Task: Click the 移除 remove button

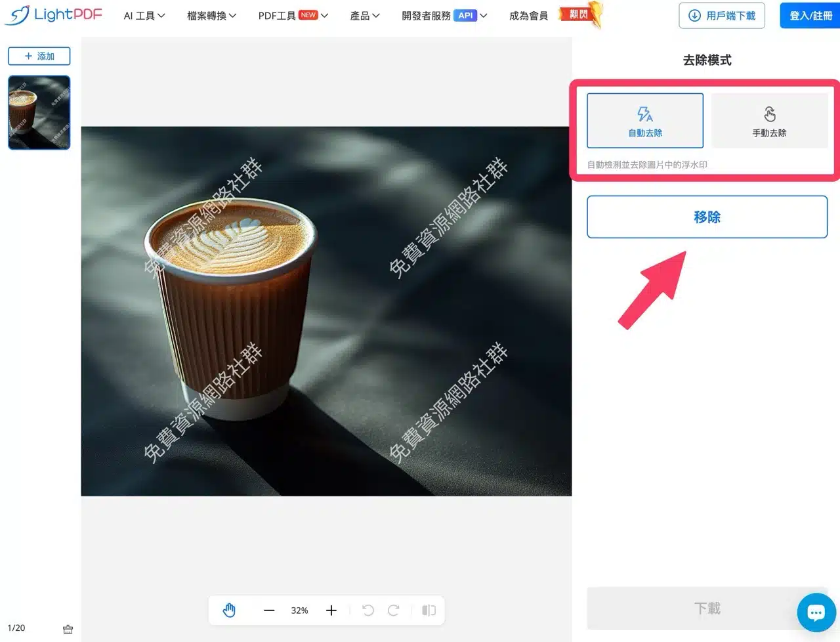Action: [x=707, y=217]
